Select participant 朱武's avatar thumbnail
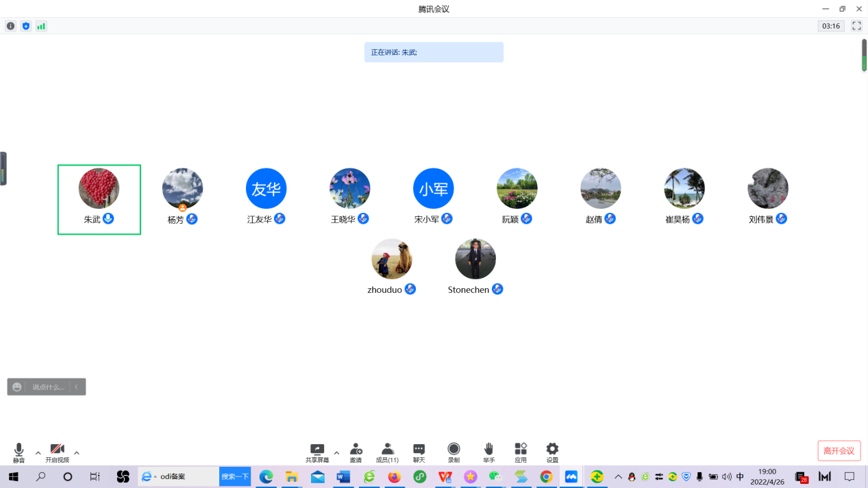The height and width of the screenshot is (488, 868). click(x=99, y=188)
